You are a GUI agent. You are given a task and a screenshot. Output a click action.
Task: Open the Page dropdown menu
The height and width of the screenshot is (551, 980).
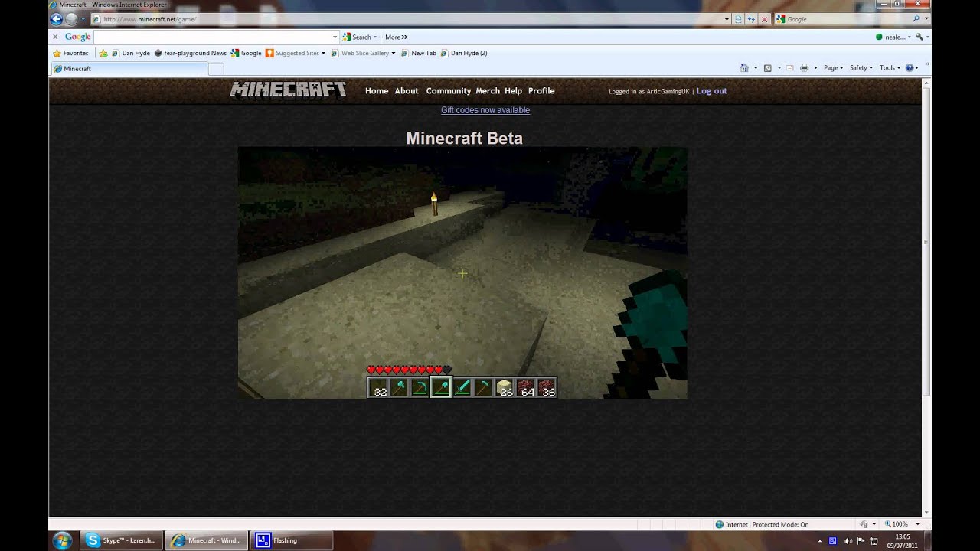(x=833, y=68)
